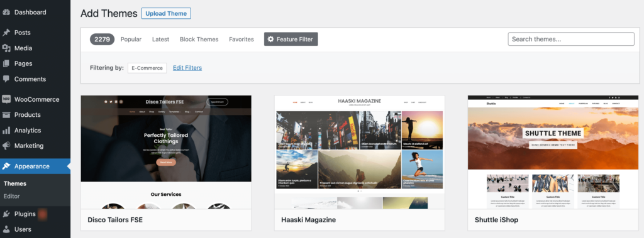644x238 pixels.
Task: Open the Media library icon
Action: click(6, 48)
